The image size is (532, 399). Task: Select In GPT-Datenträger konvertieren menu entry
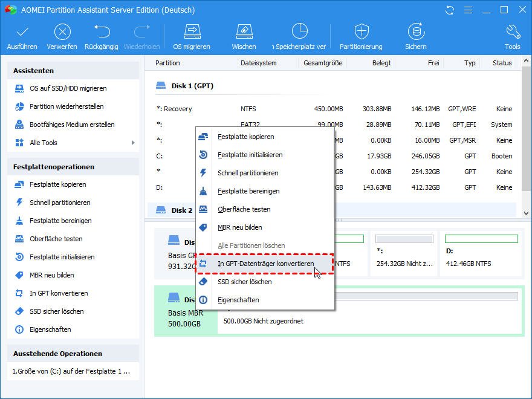coord(265,264)
